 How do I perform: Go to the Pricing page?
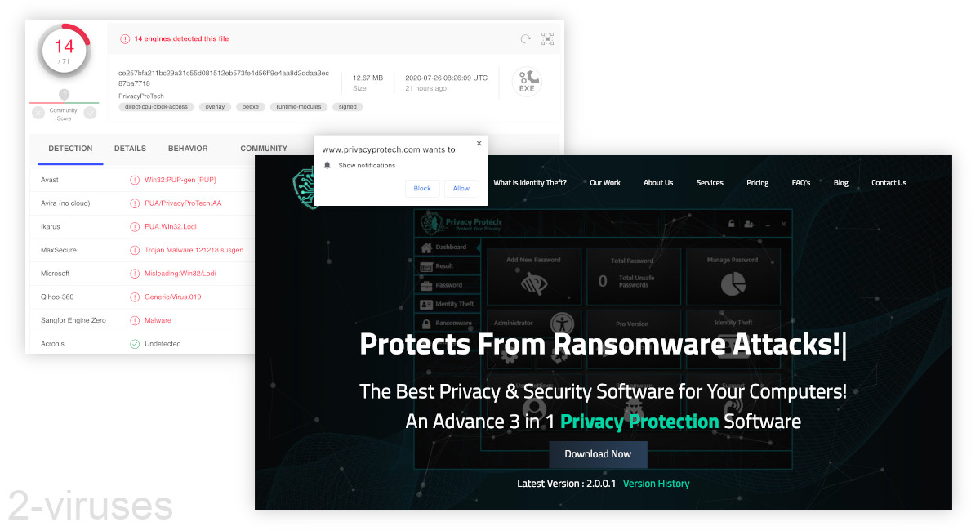click(758, 183)
